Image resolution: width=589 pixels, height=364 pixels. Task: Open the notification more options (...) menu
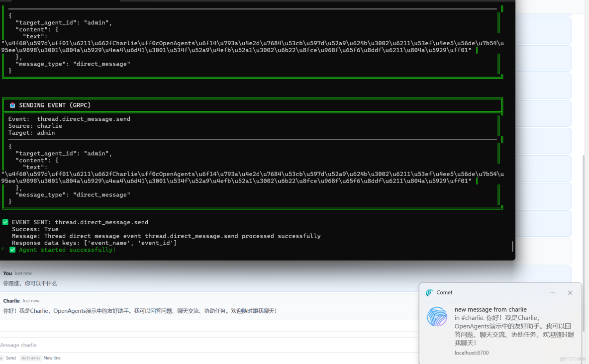click(x=552, y=293)
